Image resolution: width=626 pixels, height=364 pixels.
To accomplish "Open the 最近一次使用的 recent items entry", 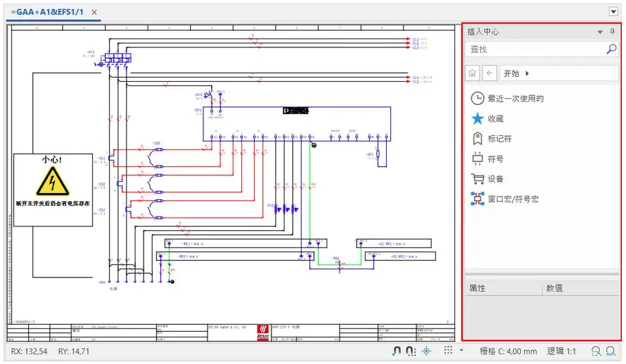I will pyautogui.click(x=507, y=98).
